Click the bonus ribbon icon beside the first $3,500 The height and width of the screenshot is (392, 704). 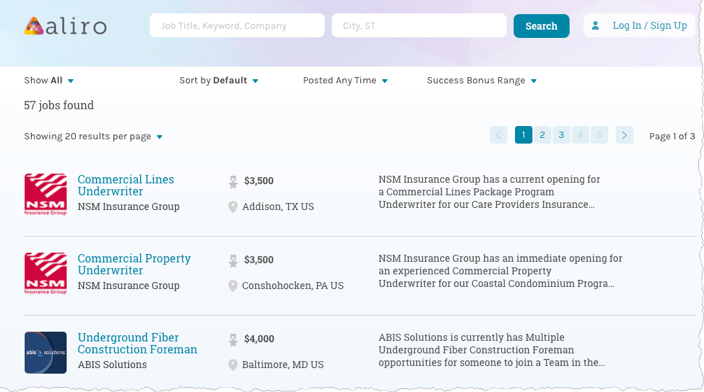(233, 181)
